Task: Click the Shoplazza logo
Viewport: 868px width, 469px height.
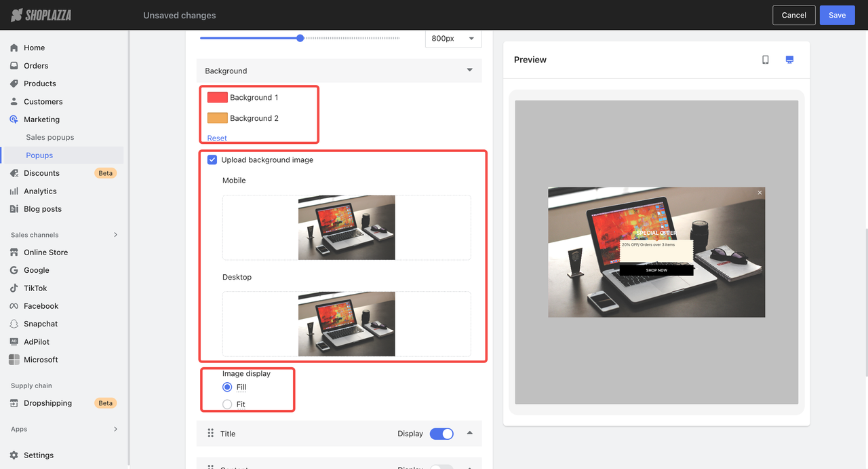Action: click(41, 15)
